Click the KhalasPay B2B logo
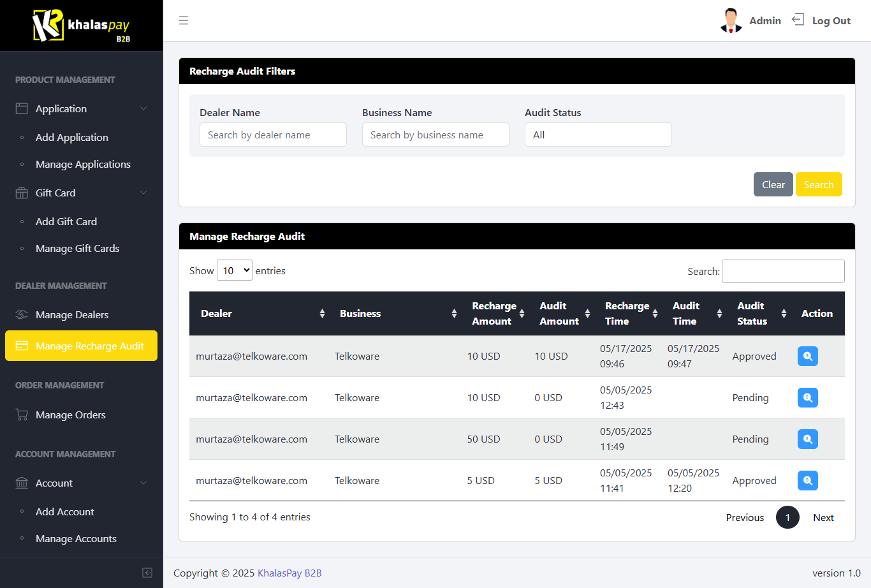This screenshot has height=588, width=871. [81, 26]
